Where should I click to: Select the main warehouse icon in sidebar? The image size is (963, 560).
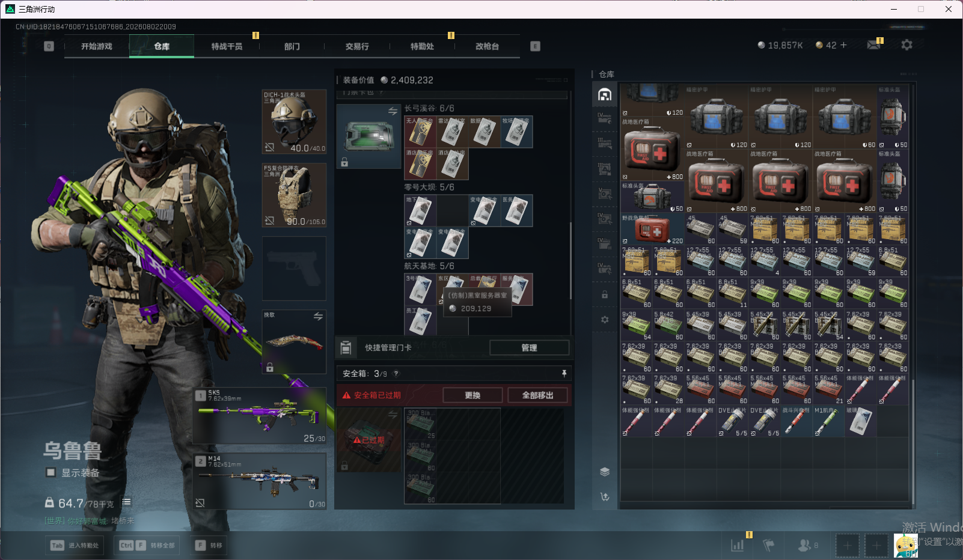[x=605, y=94]
